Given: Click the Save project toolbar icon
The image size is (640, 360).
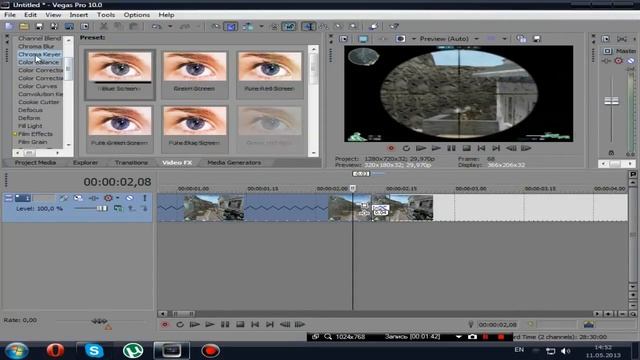Looking at the screenshot, I should pyautogui.click(x=39, y=27).
